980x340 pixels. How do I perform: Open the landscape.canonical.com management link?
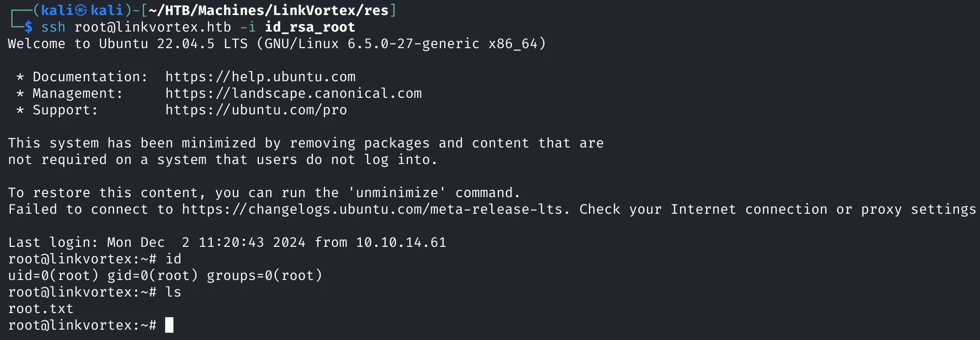294,94
